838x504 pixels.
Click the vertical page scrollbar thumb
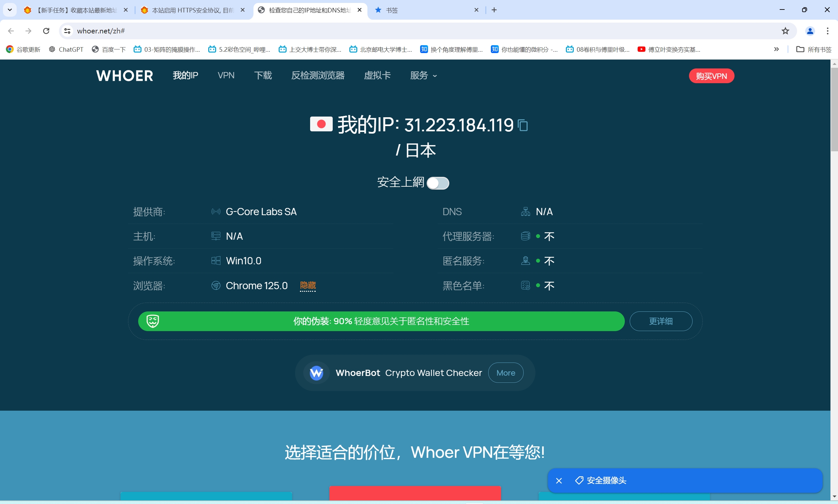[834, 109]
